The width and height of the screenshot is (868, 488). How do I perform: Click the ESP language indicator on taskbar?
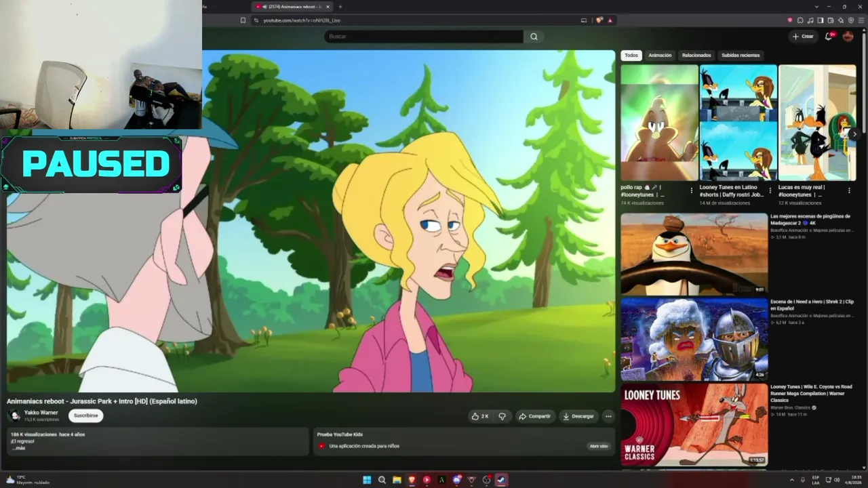pyautogui.click(x=816, y=480)
